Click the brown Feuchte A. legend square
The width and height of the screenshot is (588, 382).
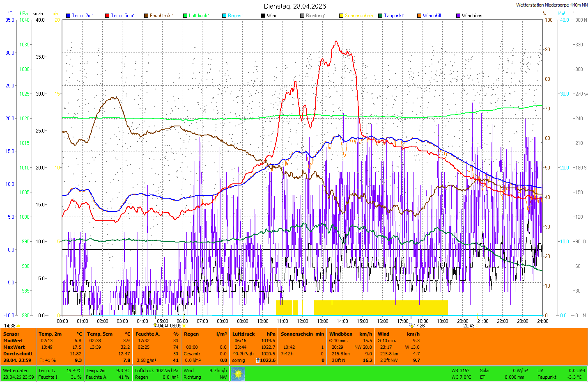[146, 16]
